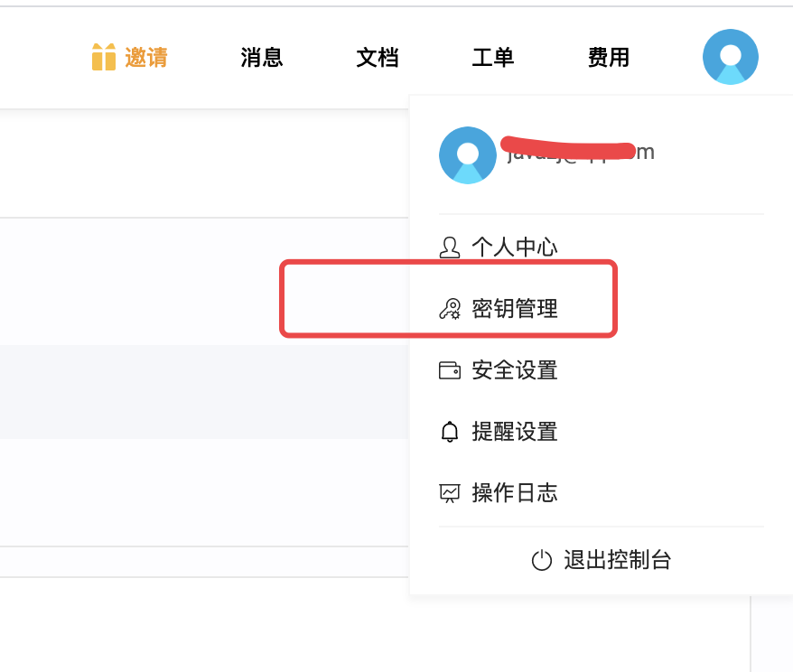This screenshot has width=793, height=672.
Task: Click the chart icon beside 操作日志
Action: (449, 493)
